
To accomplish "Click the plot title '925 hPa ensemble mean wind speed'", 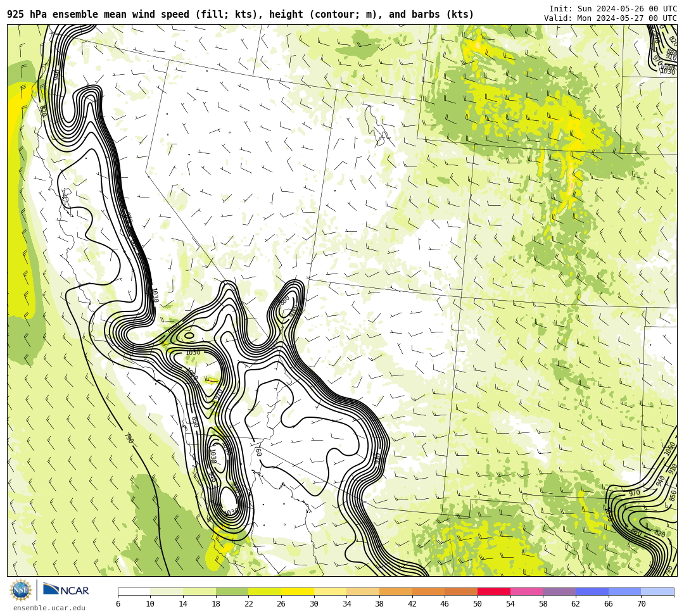I will (x=99, y=15).
